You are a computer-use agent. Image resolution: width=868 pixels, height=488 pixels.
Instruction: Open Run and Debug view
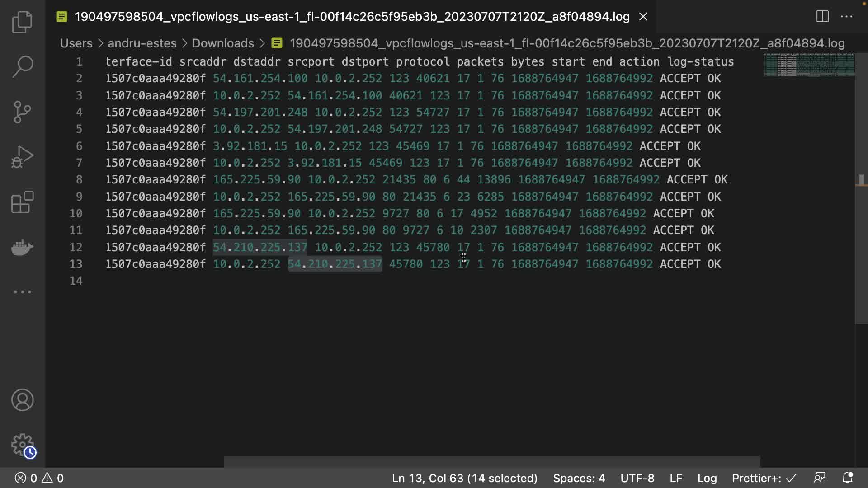pos(22,157)
